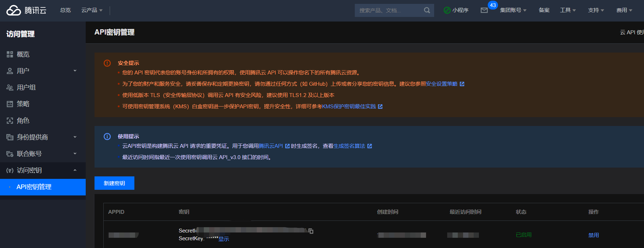Open 用户组 via its group icon

[10, 87]
